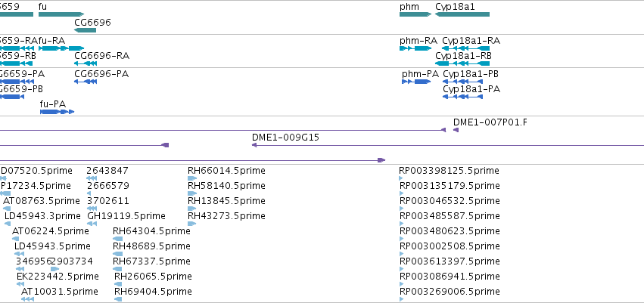Viewport: 644px width, 303px height.
Task: Click the Cyp18a1 gene arrow
Action: click(x=462, y=14)
